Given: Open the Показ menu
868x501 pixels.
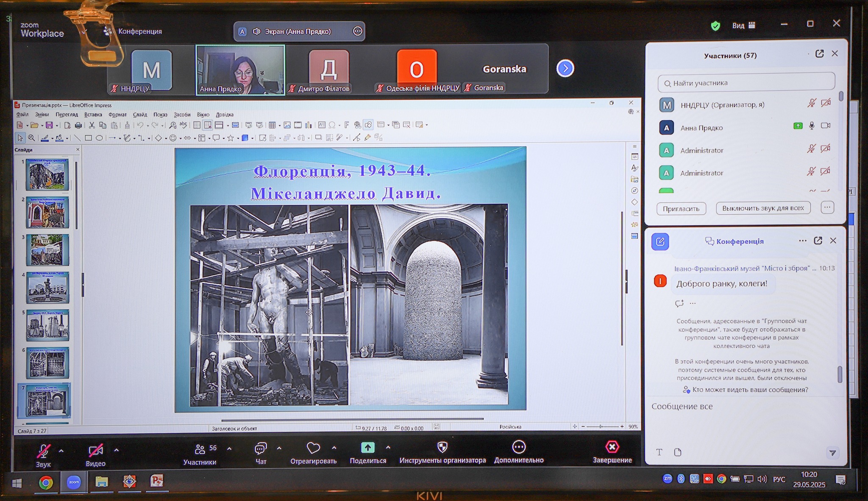Looking at the screenshot, I should click(160, 115).
